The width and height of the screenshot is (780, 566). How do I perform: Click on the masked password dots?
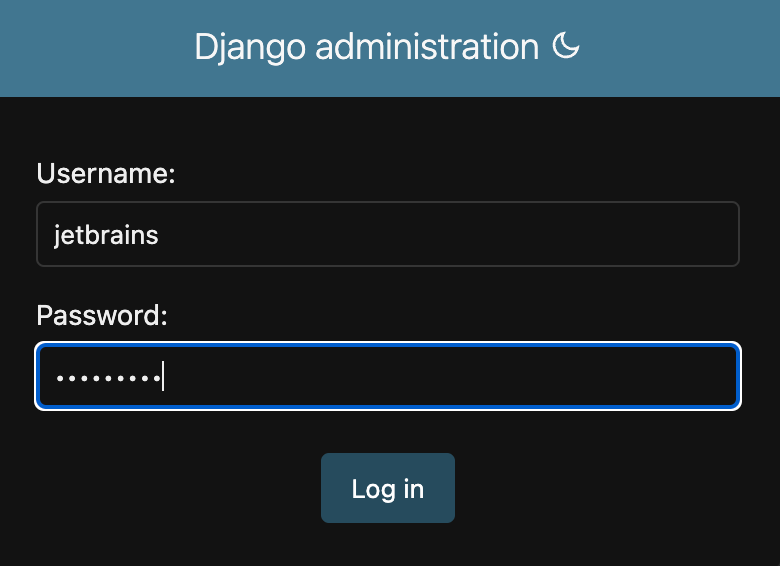[x=108, y=378]
